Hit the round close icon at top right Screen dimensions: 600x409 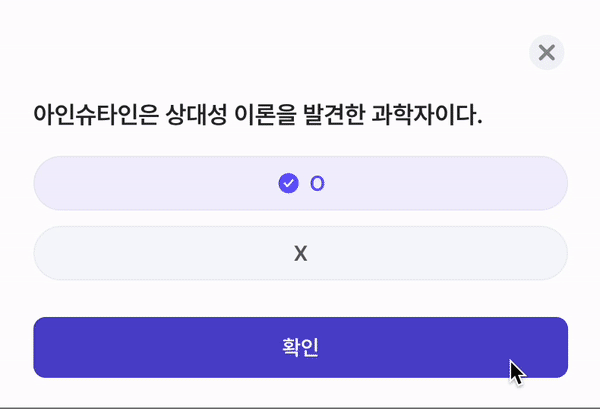(546, 53)
